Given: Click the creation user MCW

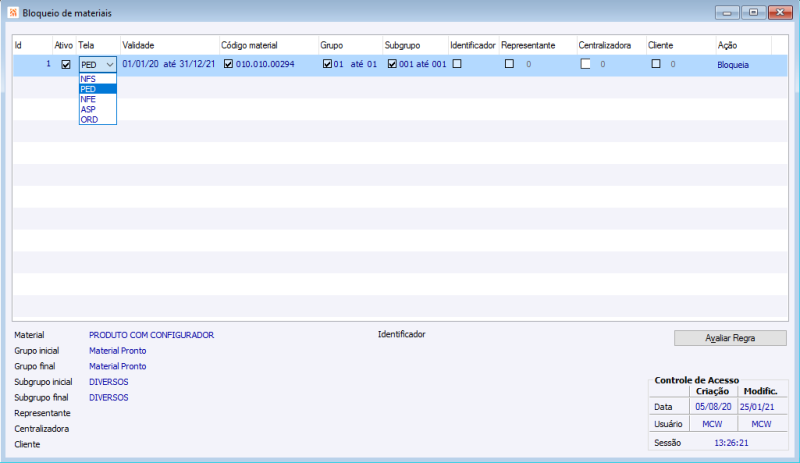Looking at the screenshot, I should (x=712, y=424).
